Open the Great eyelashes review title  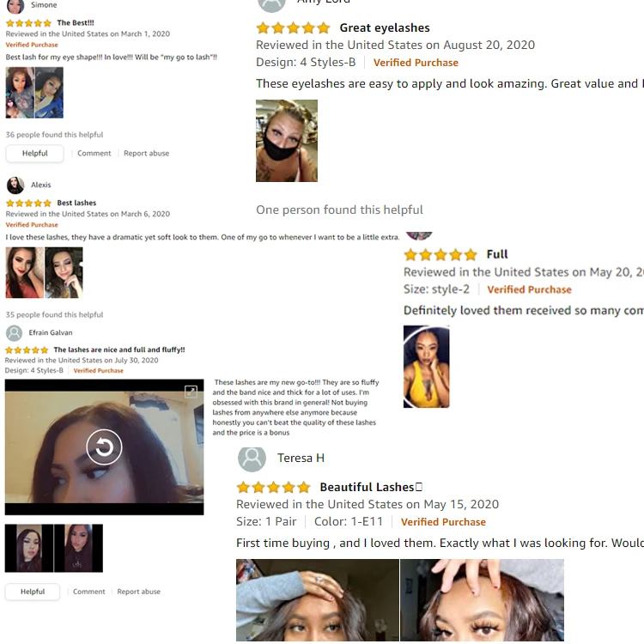pos(385,28)
